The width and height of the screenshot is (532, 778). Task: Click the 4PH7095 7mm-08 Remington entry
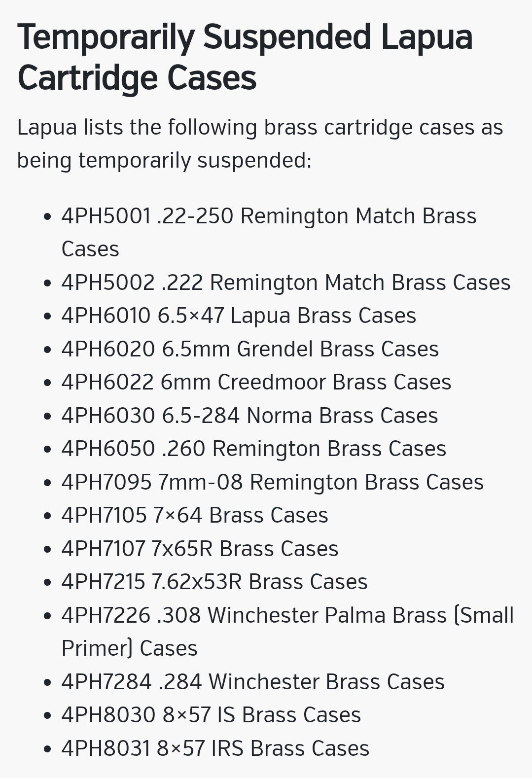[273, 482]
